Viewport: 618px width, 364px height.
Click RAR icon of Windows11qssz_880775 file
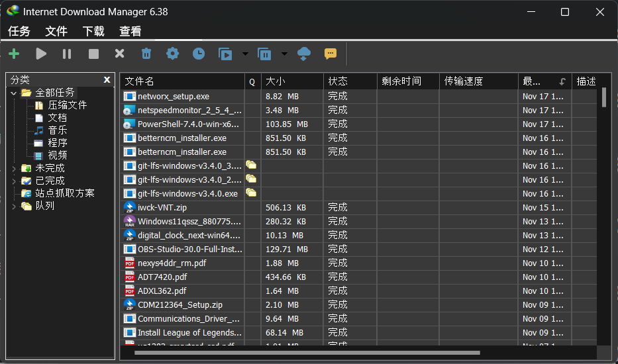[130, 222]
